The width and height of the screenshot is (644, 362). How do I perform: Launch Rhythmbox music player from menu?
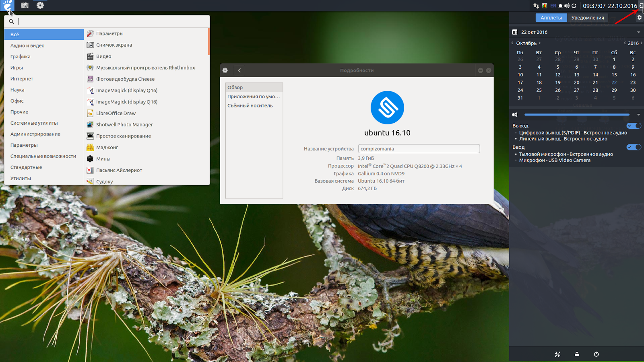[145, 68]
